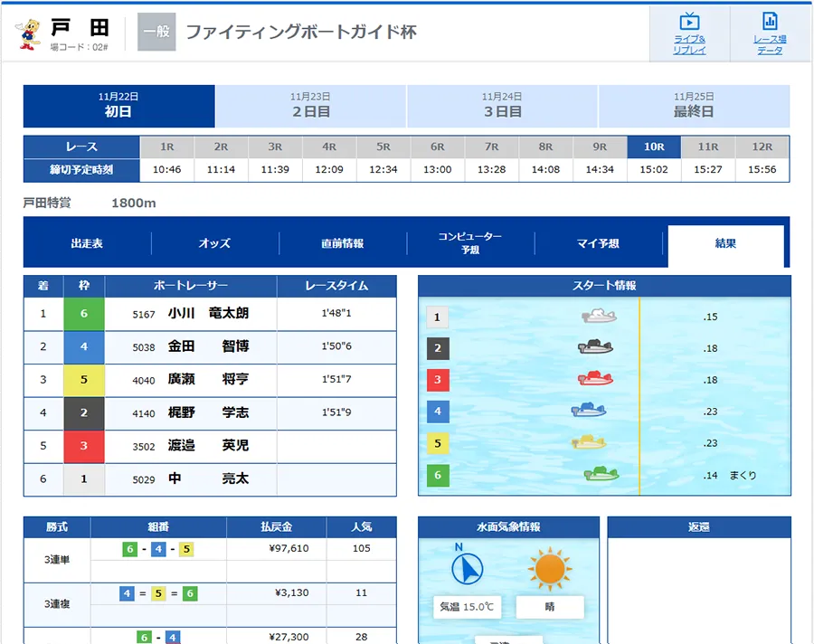
Task: Open the コンピューター予想 tab
Action: [x=470, y=243]
